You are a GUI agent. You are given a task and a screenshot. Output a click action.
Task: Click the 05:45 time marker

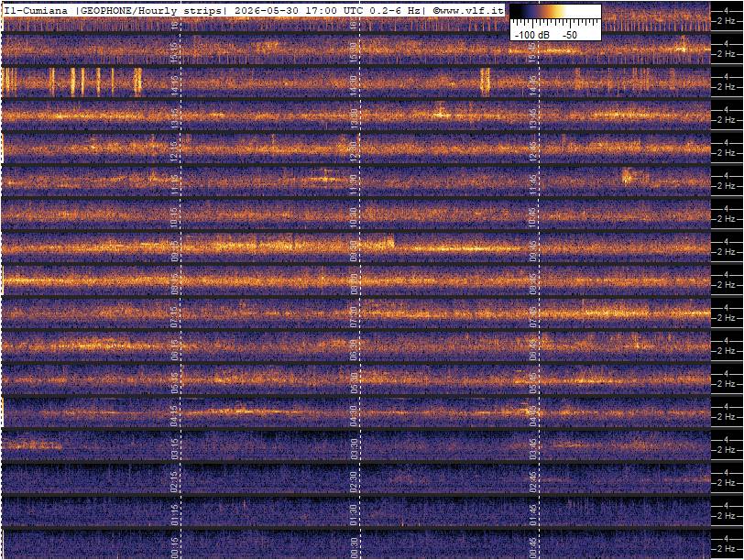(533, 382)
